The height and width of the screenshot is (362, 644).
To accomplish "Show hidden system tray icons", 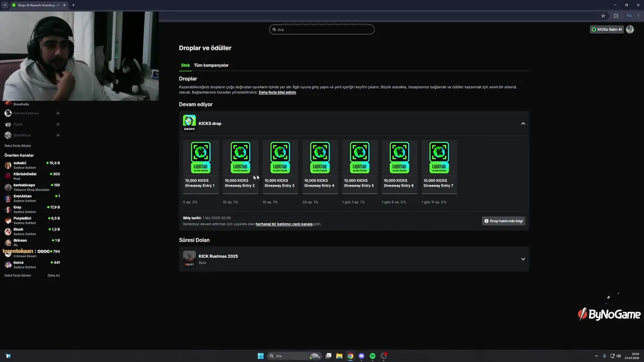I will coord(597,356).
